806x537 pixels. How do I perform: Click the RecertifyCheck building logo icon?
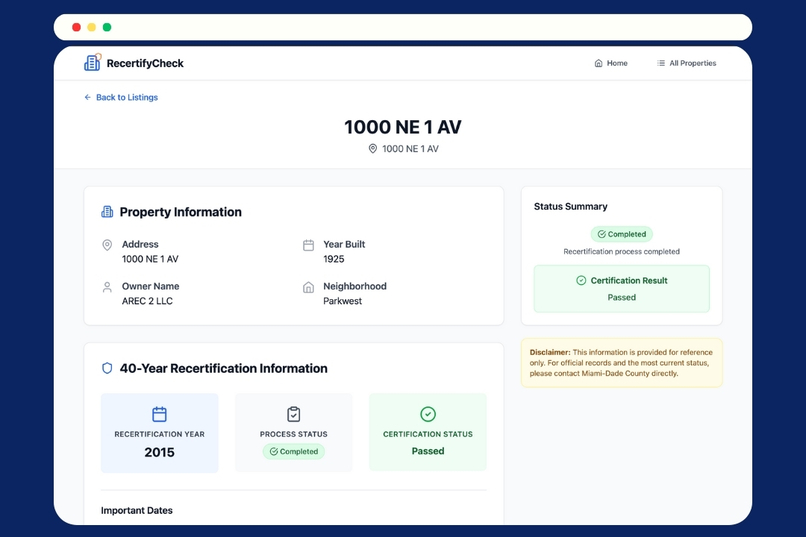click(93, 62)
